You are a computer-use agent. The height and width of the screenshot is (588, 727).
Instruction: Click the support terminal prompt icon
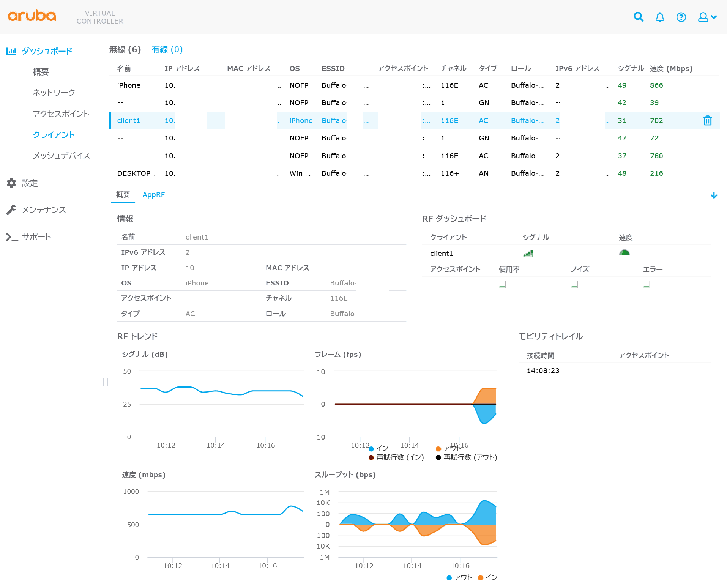(x=11, y=237)
